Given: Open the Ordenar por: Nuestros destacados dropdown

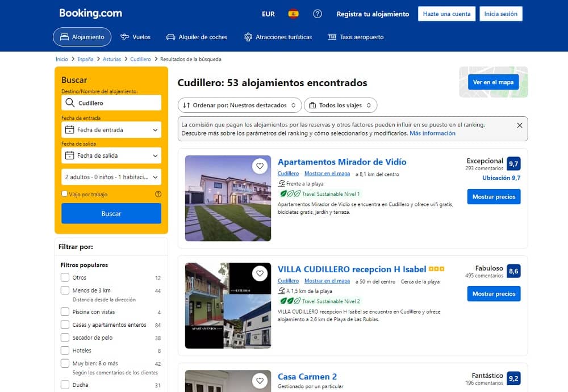Looking at the screenshot, I should tap(240, 106).
